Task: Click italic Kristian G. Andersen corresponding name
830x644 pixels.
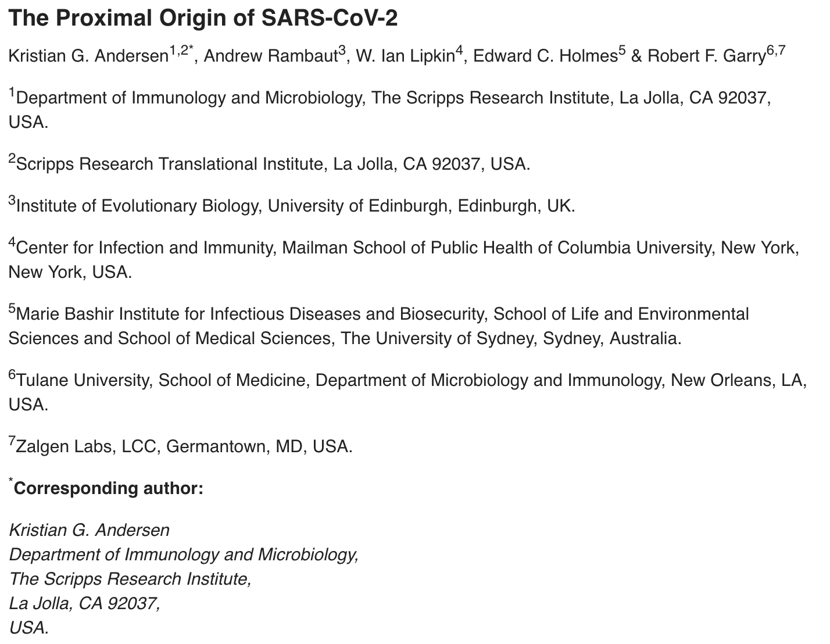Action: [x=89, y=530]
